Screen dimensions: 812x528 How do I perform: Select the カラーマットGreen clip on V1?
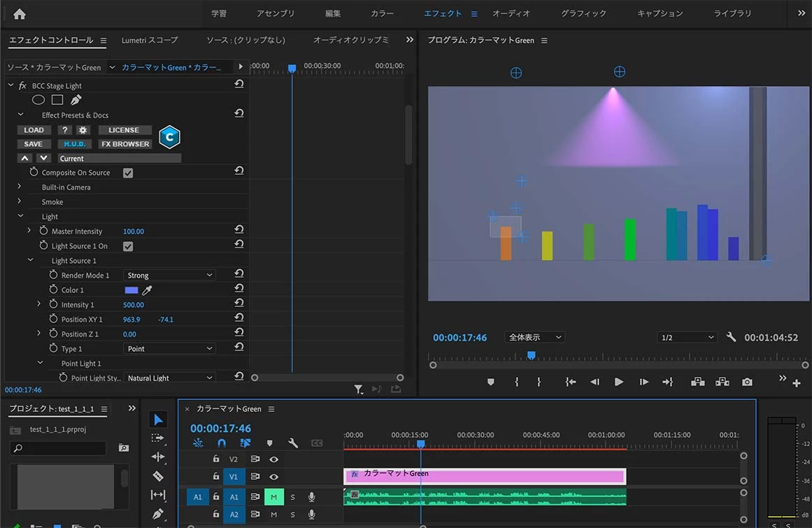coord(485,476)
